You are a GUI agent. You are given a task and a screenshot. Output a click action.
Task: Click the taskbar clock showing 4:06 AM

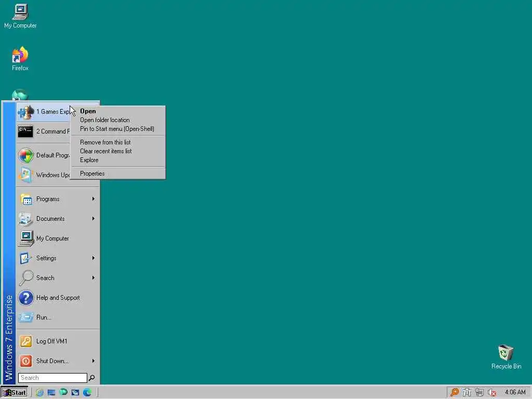515,392
